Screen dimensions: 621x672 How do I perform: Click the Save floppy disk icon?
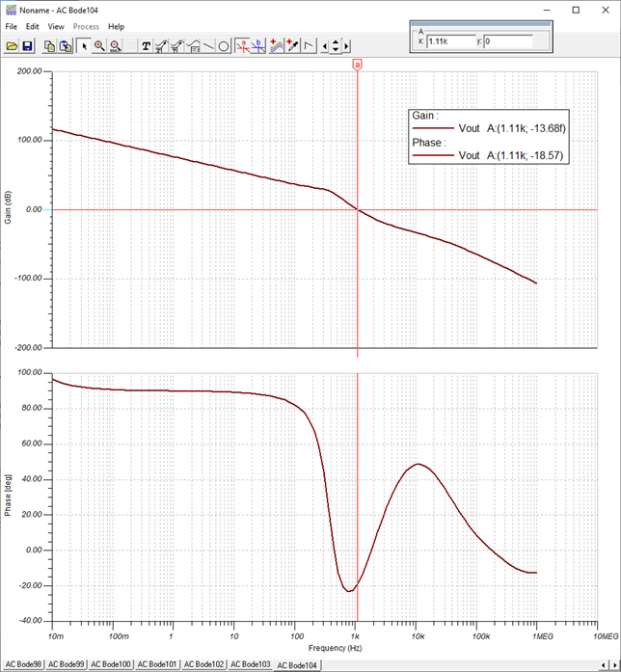[27, 46]
